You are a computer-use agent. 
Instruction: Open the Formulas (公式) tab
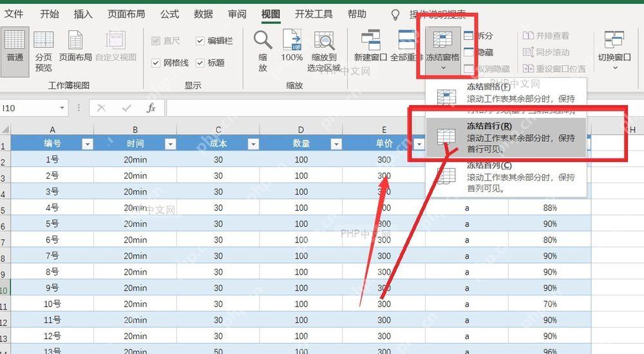[x=169, y=14]
